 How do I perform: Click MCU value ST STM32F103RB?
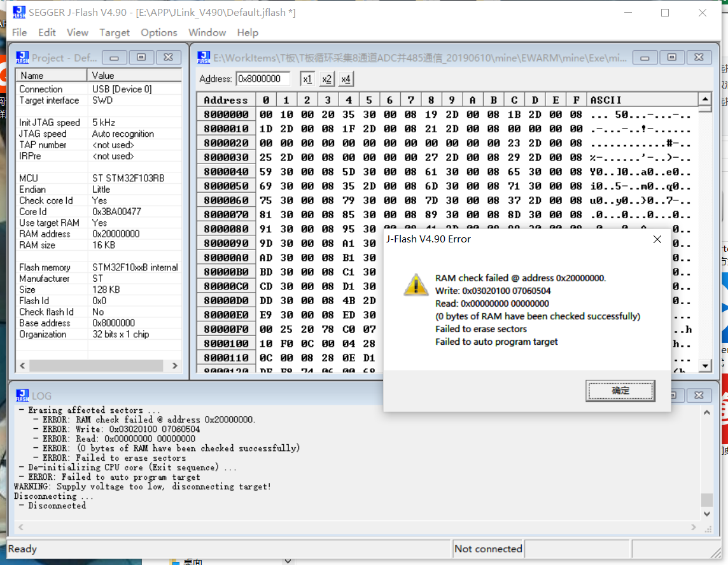[x=128, y=178]
